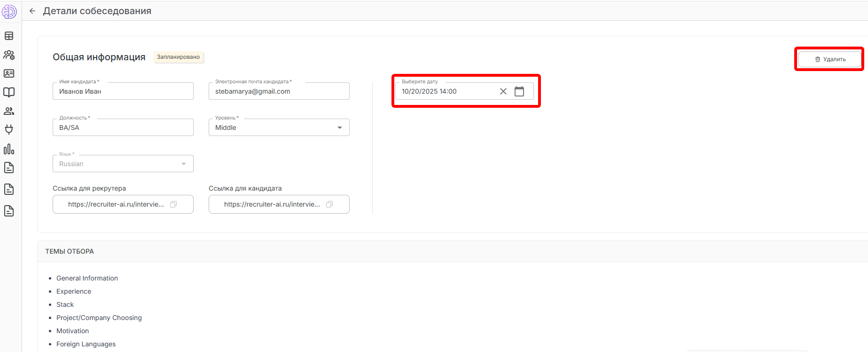Image resolution: width=868 pixels, height=352 pixels.
Task: Open the calendar date picker icon
Action: 519,91
